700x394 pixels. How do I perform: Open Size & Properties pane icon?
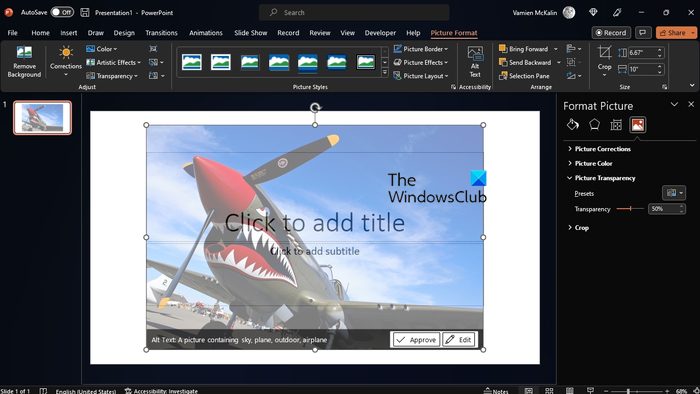(616, 125)
